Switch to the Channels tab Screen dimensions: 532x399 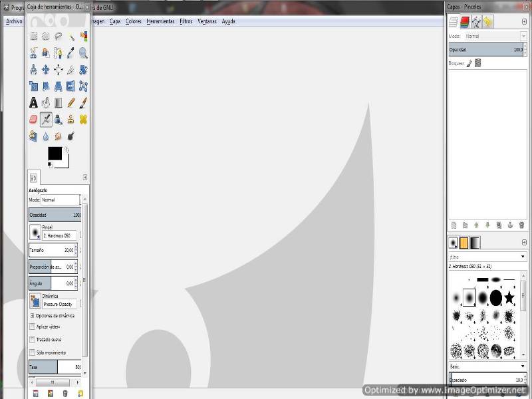(464, 22)
